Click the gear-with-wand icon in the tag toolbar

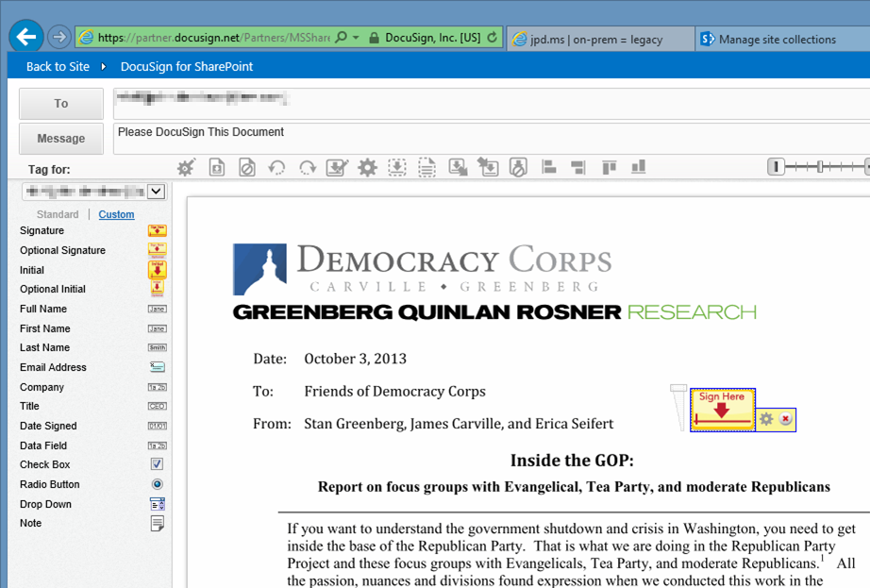[186, 167]
